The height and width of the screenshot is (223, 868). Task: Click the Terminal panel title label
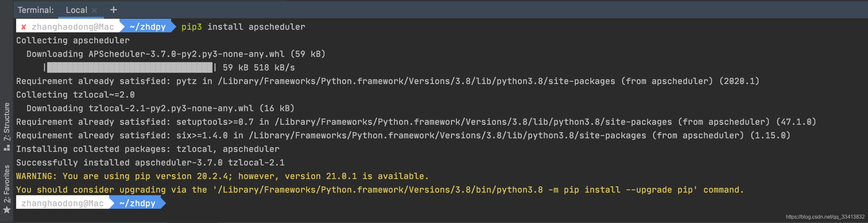click(x=36, y=10)
